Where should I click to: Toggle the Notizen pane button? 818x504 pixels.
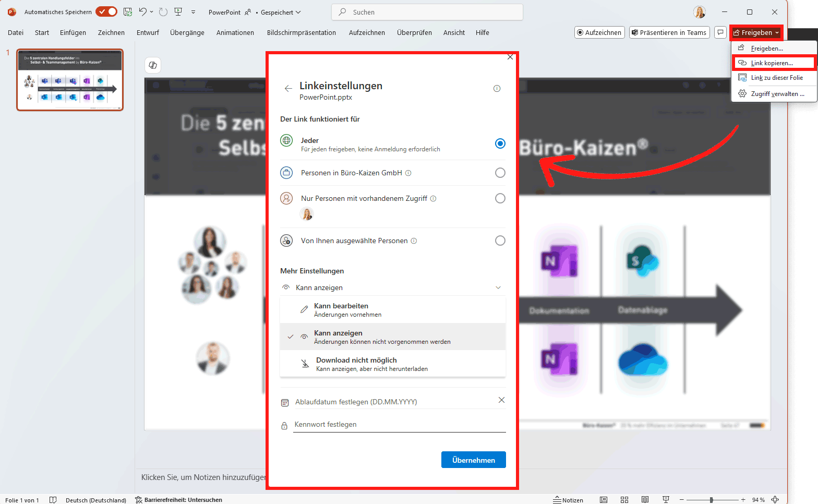[568, 500]
